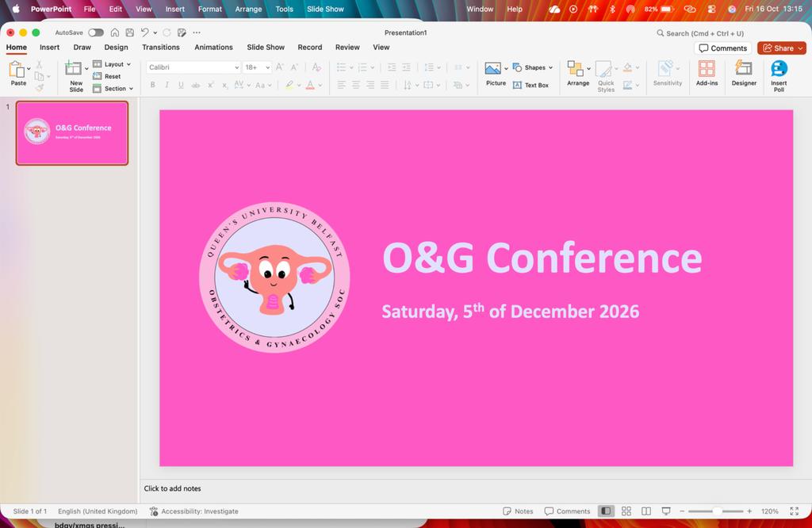Open the Section dropdown
Screen dimensions: 812x528
pyautogui.click(x=113, y=89)
